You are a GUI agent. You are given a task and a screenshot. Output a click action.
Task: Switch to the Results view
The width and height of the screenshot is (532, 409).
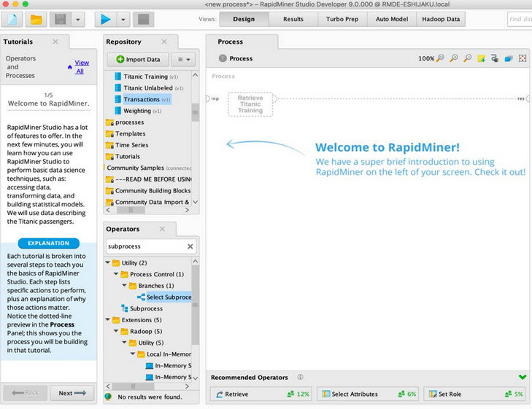coord(293,19)
